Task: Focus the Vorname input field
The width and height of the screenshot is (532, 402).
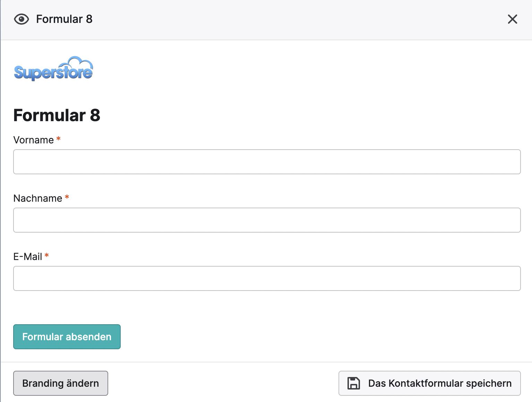Action: click(x=267, y=162)
